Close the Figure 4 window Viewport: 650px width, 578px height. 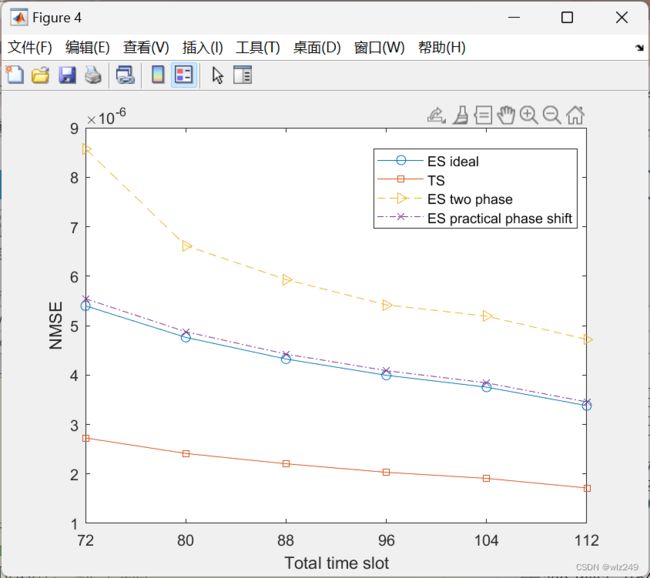pyautogui.click(x=622, y=17)
